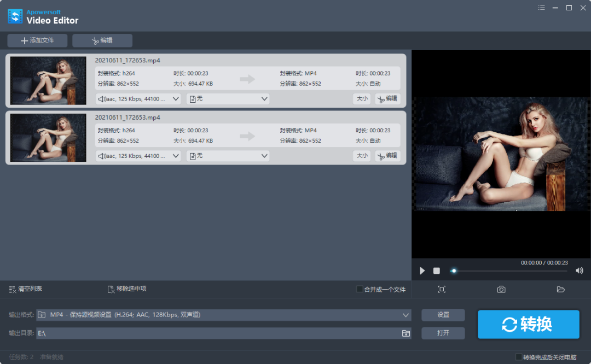The height and width of the screenshot is (364, 591).
Task: Start conversion with 转换 button
Action: point(529,324)
